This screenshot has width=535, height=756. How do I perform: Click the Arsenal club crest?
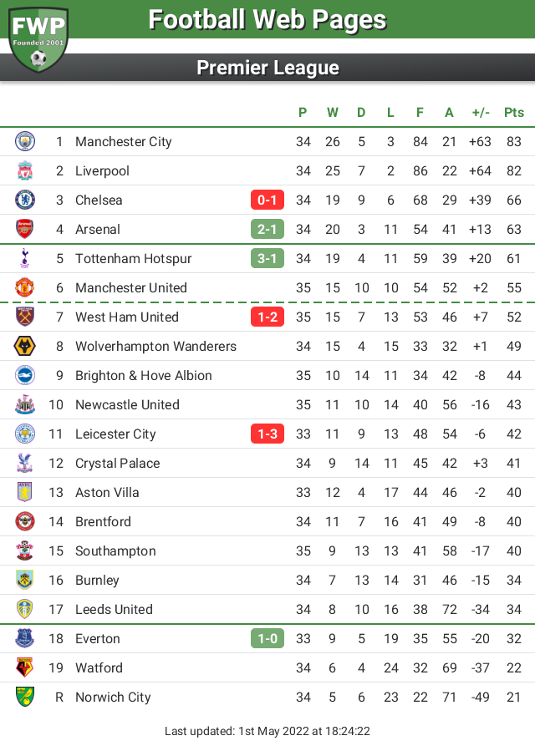click(25, 229)
